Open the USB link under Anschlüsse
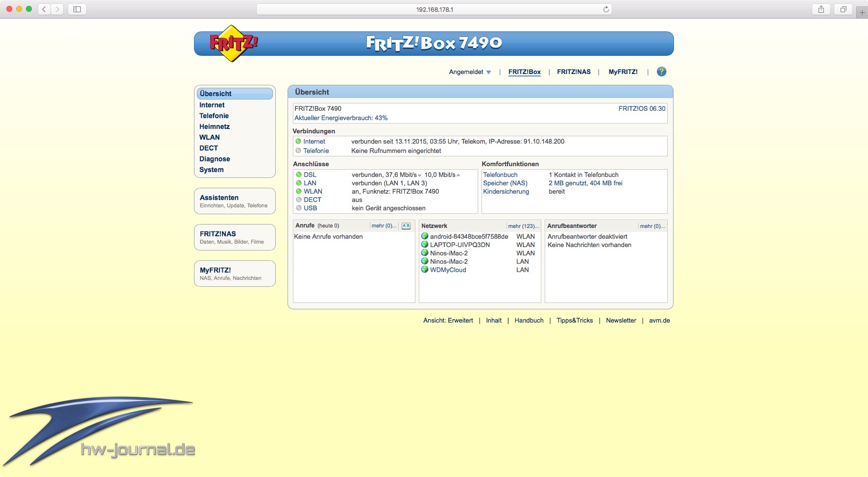This screenshot has width=868, height=477. click(310, 208)
